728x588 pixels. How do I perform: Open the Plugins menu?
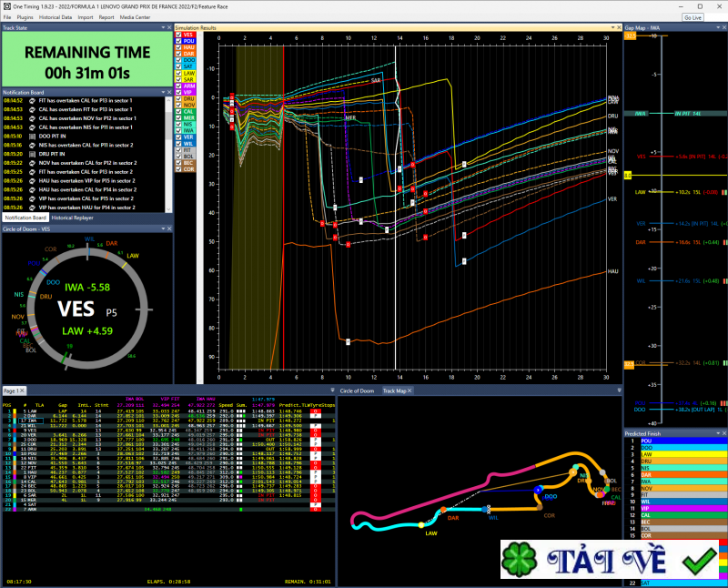click(x=25, y=17)
